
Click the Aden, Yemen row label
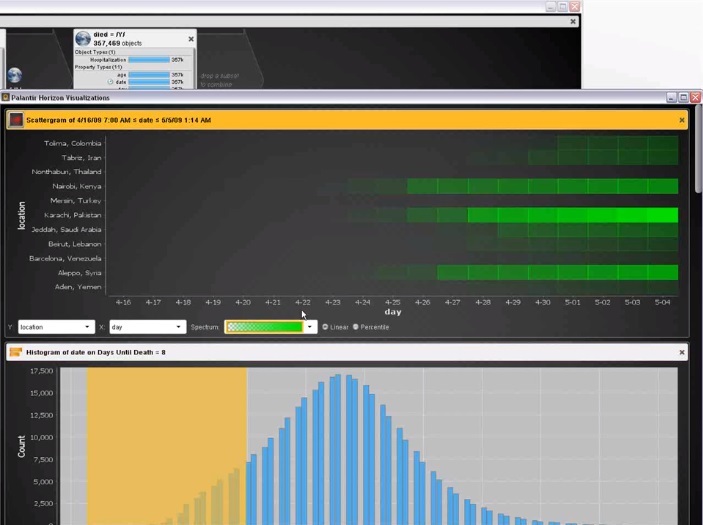[78, 287]
